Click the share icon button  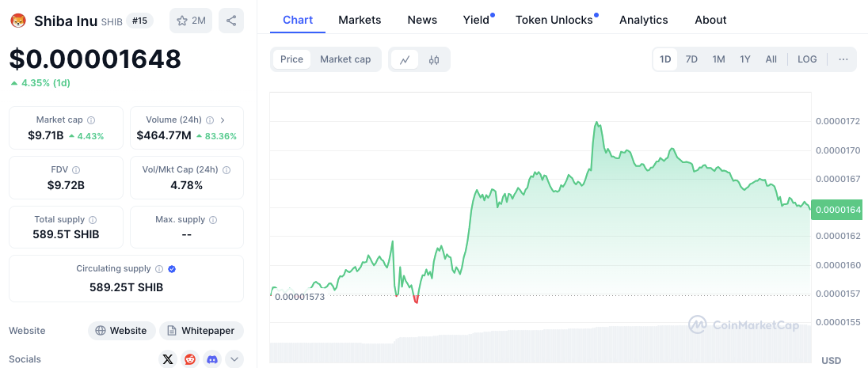point(231,21)
